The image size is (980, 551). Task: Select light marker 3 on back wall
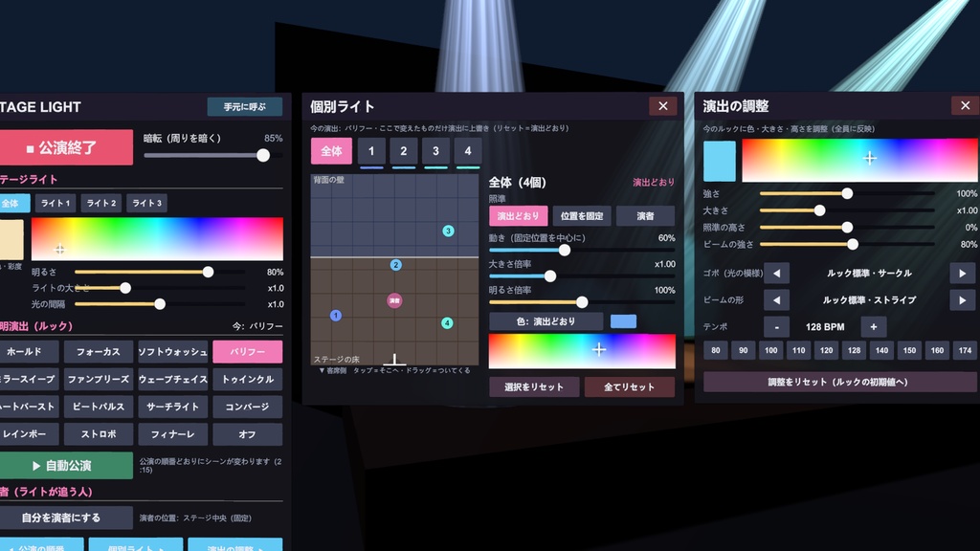tap(448, 231)
